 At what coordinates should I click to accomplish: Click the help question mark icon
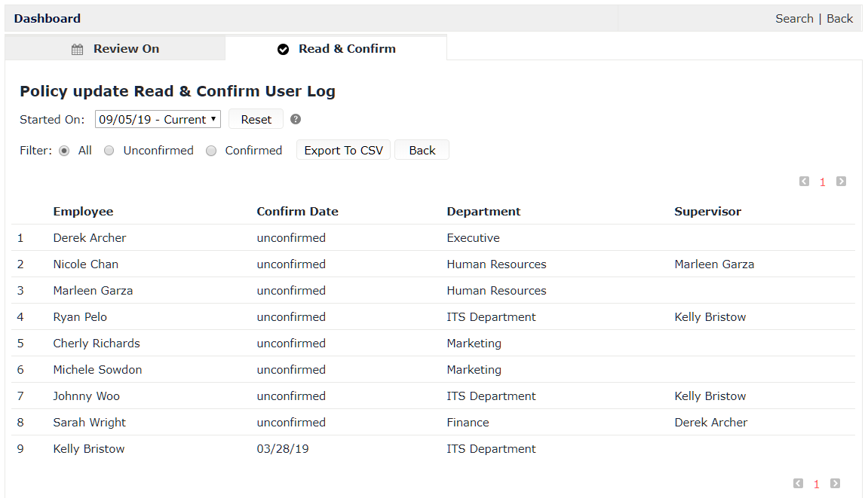pyautogui.click(x=296, y=119)
